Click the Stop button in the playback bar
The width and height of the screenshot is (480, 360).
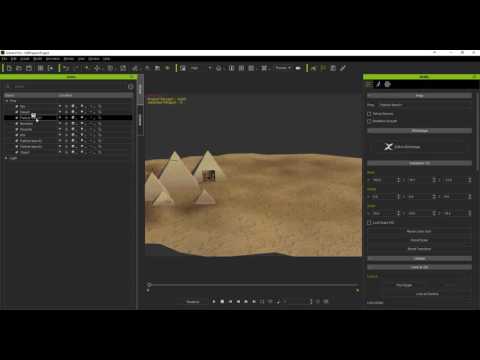pyautogui.click(x=222, y=301)
